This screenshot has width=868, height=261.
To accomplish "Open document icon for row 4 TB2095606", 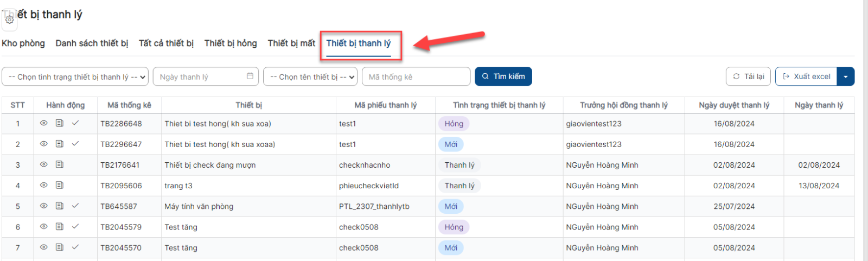I will point(60,185).
